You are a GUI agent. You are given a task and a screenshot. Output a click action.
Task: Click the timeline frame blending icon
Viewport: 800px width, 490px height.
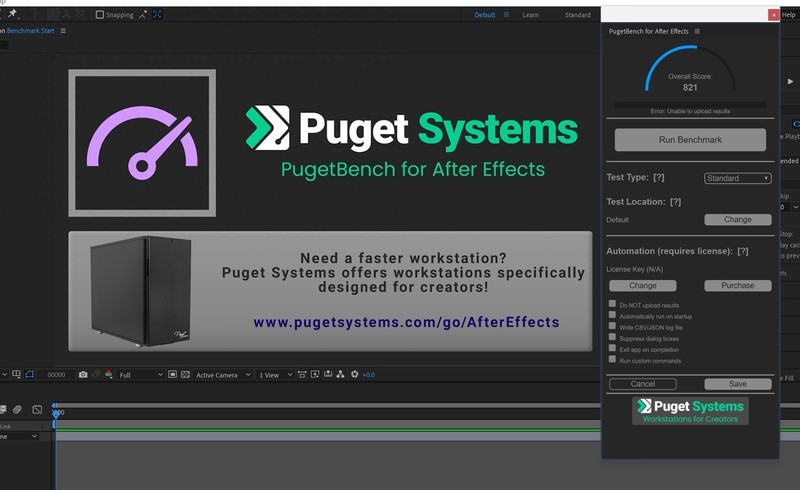tap(3, 409)
